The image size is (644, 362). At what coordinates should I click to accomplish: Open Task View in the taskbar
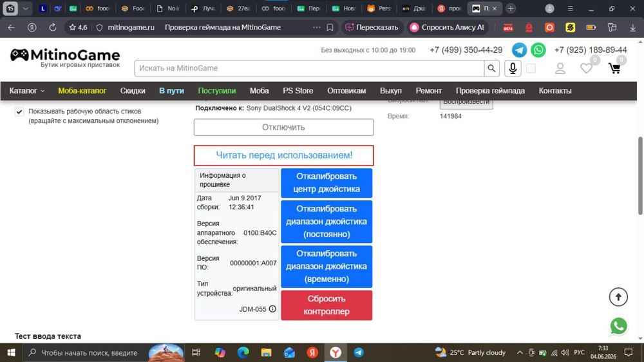point(196,352)
